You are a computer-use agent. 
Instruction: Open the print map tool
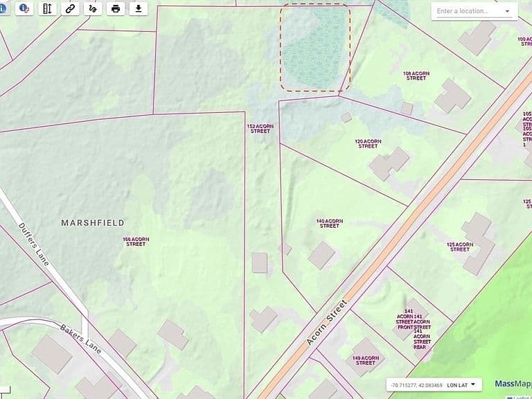coord(116,8)
